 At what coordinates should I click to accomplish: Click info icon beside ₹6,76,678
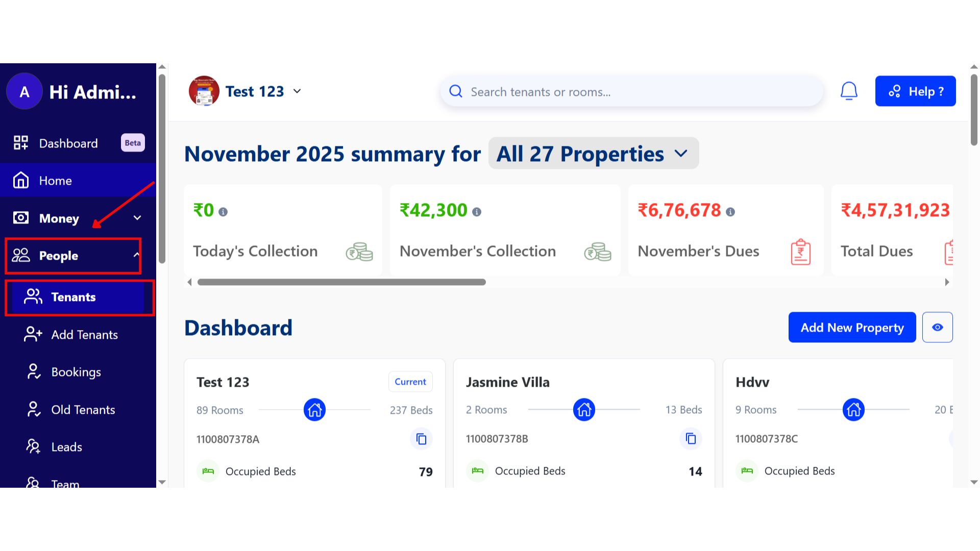730,212
